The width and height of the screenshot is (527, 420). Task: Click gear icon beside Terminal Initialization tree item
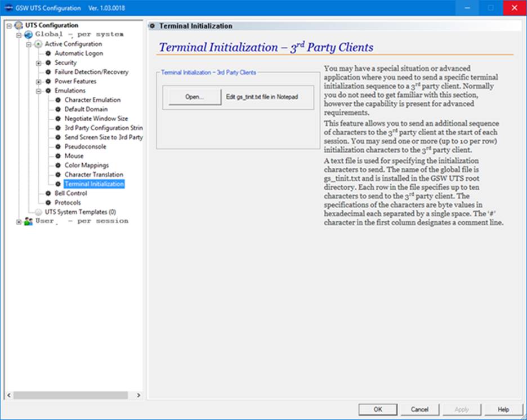(58, 184)
